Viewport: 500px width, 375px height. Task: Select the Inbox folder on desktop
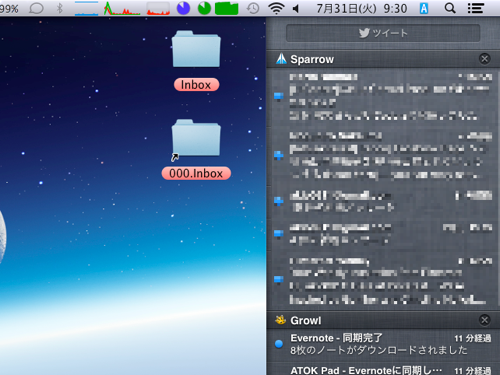pos(196,49)
